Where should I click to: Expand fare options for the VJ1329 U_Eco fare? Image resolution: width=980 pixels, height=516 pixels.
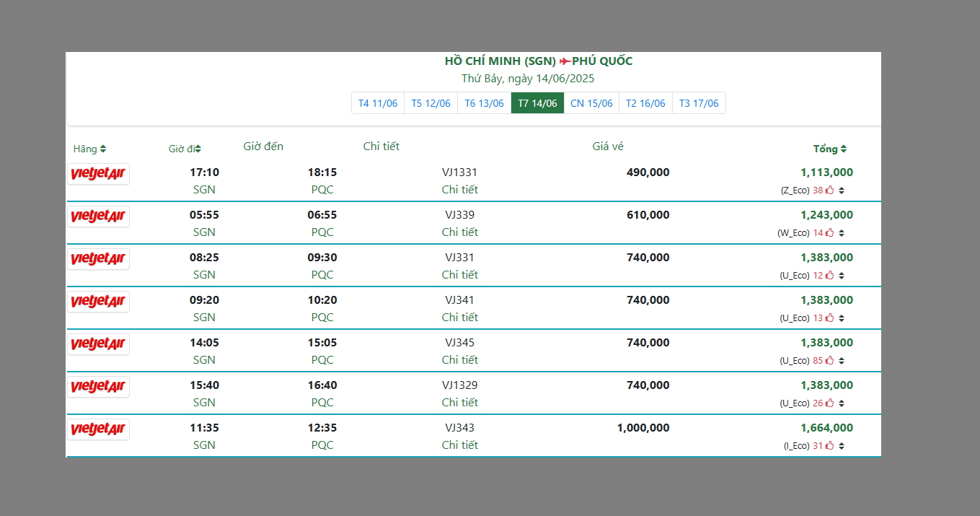[842, 403]
